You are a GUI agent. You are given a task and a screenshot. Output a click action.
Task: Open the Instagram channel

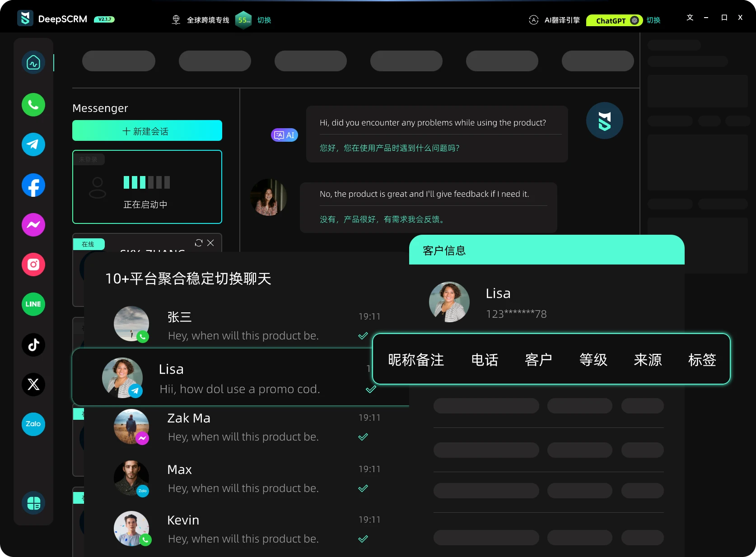(x=33, y=265)
